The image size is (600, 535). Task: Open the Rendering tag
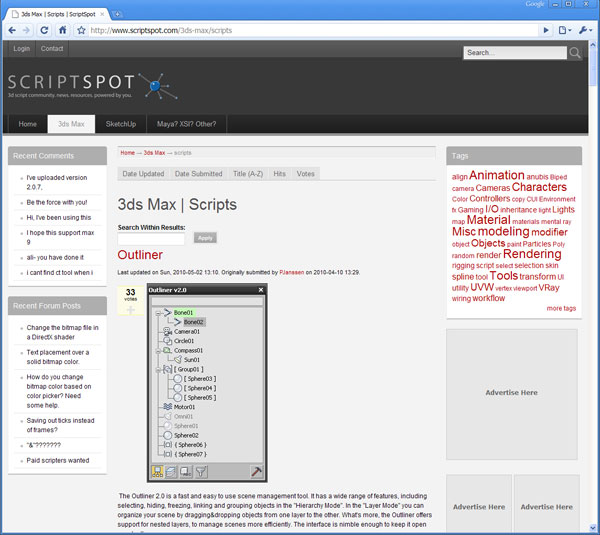pyautogui.click(x=532, y=254)
